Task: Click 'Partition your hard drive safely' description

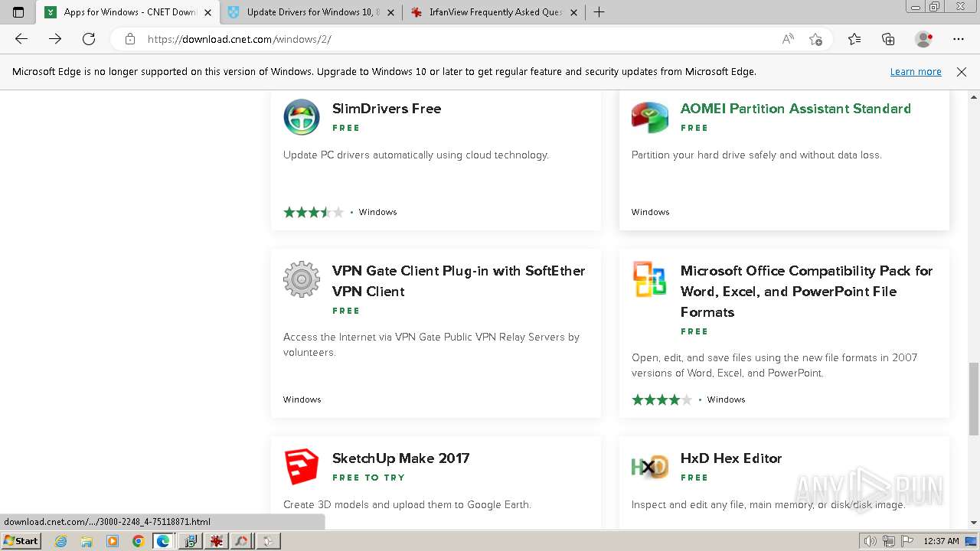Action: pos(756,155)
